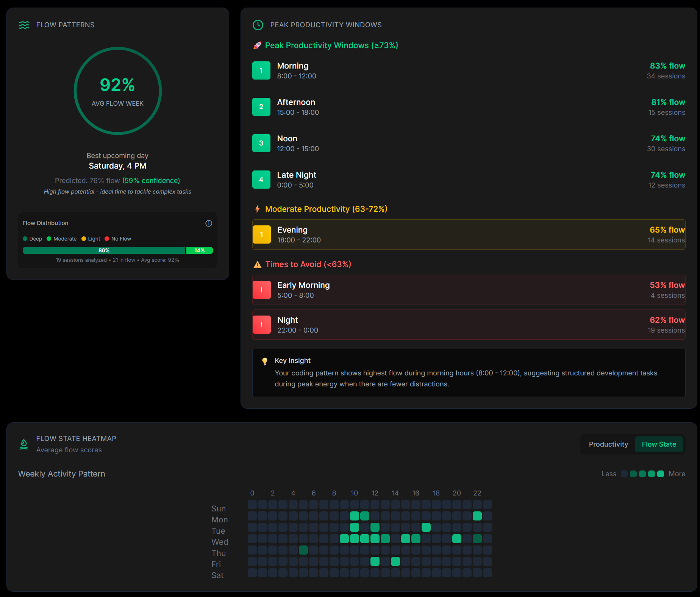Expand the Evening moderate productivity row
This screenshot has width=700, height=597.
click(469, 234)
